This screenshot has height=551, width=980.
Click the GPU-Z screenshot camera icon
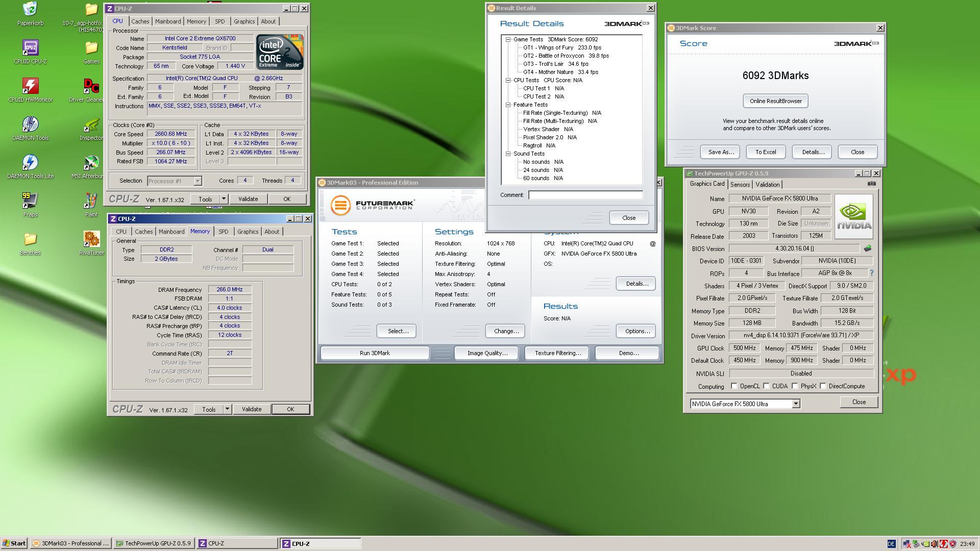pos(872,184)
